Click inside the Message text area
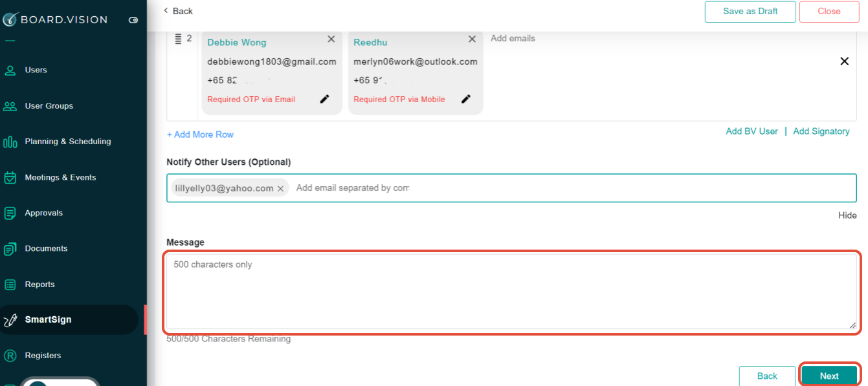The height and width of the screenshot is (386, 868). tap(511, 292)
